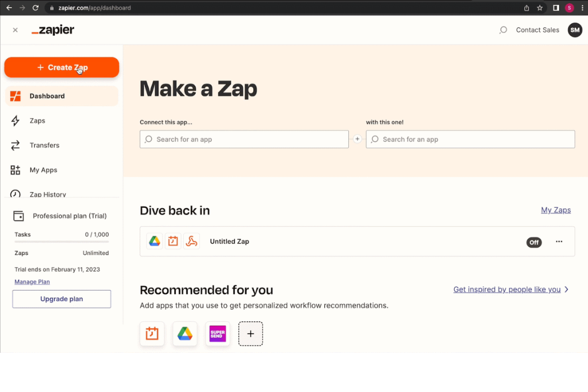Click the browser forward arrow
The image size is (588, 392).
click(22, 7)
